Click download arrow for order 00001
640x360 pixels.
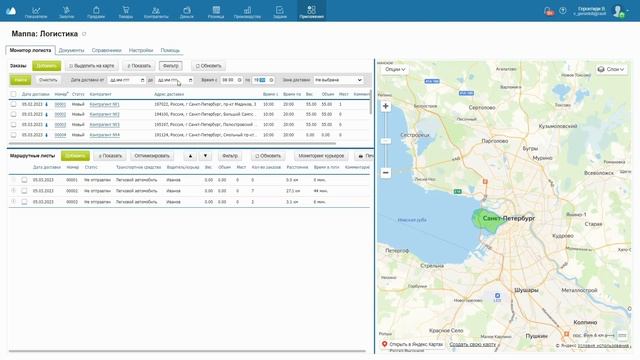47,104
